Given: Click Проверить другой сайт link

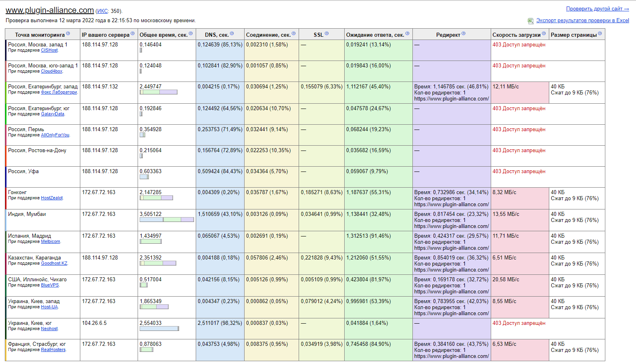Looking at the screenshot, I should tap(597, 8).
